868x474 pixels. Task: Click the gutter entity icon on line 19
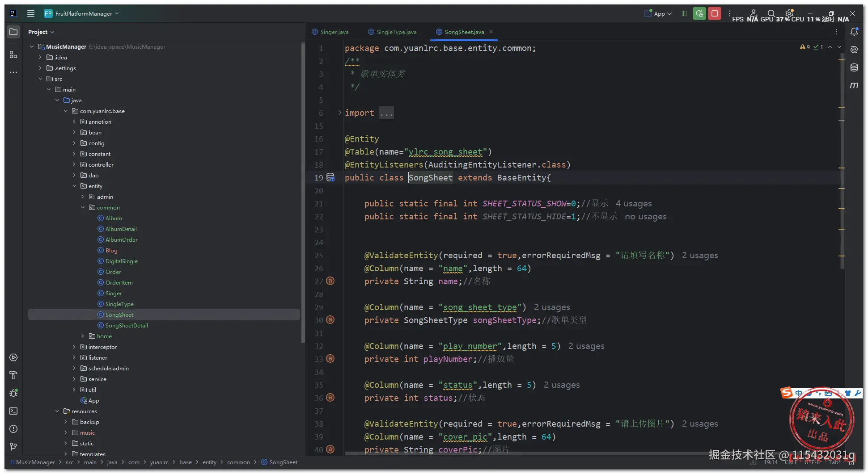coord(330,177)
